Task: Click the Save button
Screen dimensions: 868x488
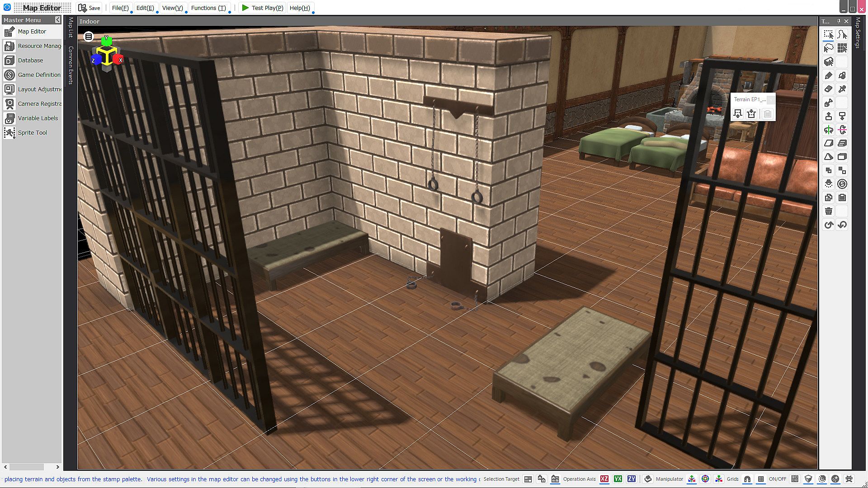Action: [x=89, y=8]
